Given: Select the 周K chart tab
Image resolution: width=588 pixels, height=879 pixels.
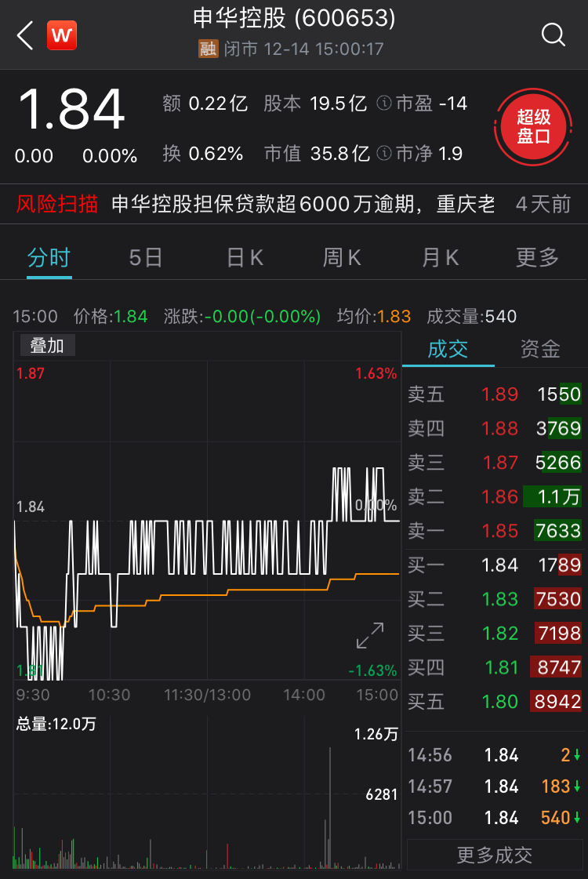Looking at the screenshot, I should (x=342, y=257).
